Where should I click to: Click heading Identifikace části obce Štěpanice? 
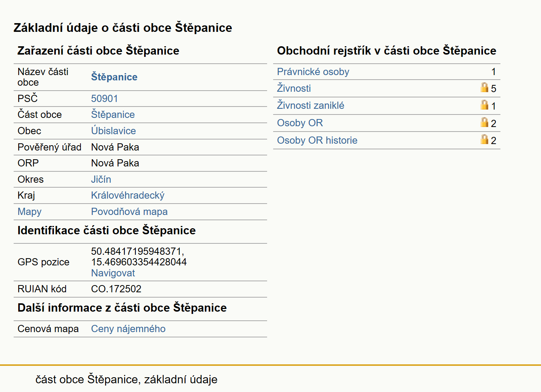[107, 230]
